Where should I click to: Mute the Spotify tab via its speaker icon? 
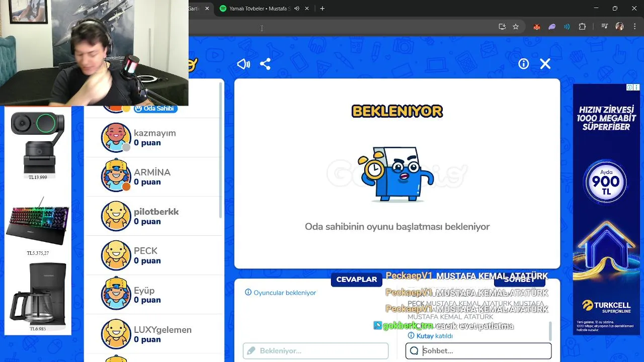point(297,9)
